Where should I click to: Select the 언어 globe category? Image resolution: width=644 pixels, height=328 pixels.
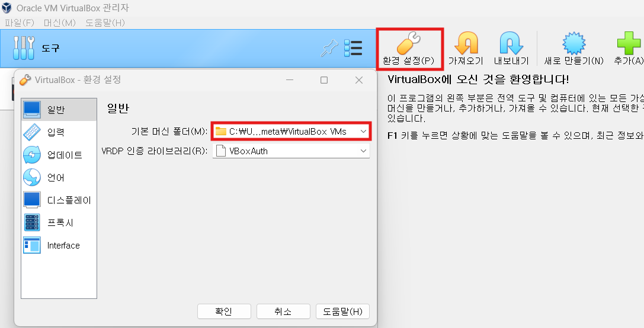[59, 177]
